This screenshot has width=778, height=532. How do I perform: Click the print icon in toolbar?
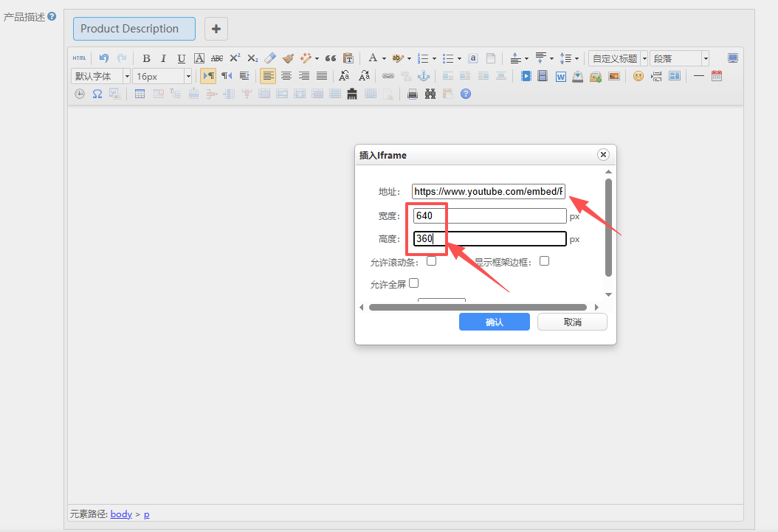(413, 94)
